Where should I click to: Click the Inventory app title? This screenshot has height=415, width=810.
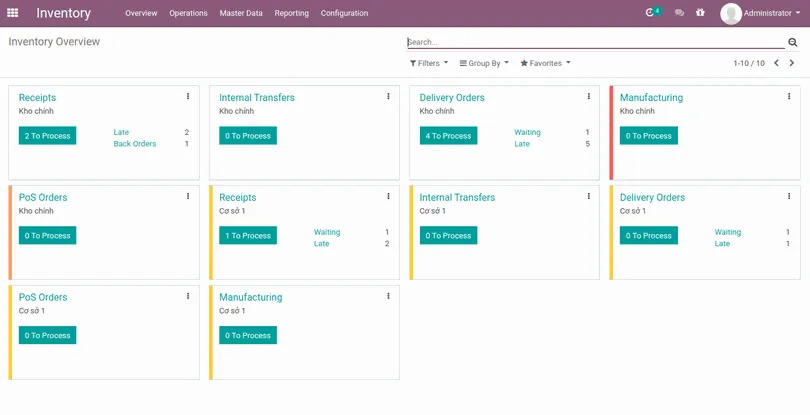(64, 13)
